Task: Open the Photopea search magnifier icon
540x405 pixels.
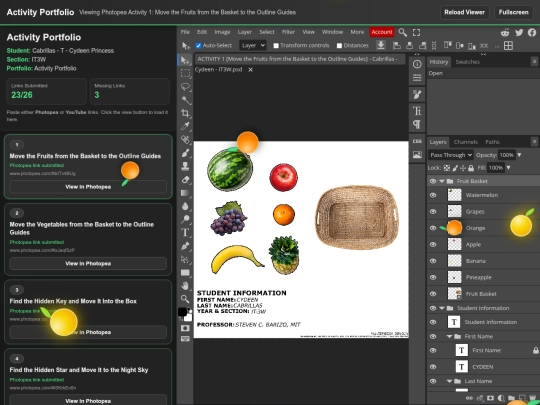Action: point(402,32)
